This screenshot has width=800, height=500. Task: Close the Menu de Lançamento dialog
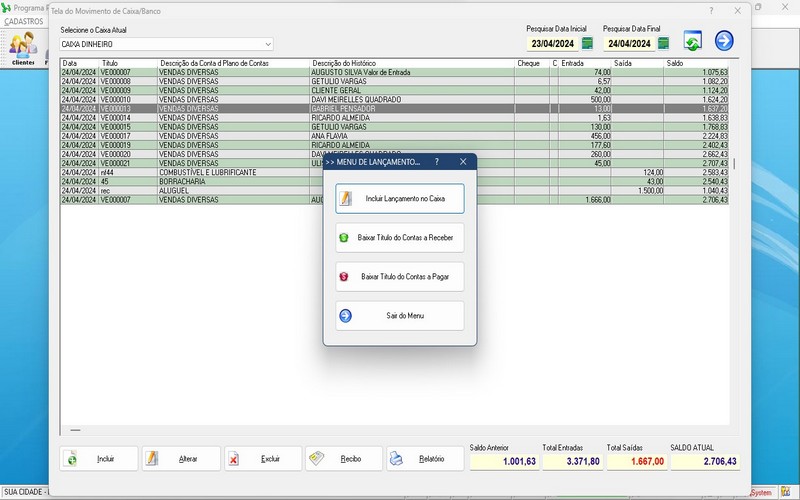pyautogui.click(x=463, y=161)
